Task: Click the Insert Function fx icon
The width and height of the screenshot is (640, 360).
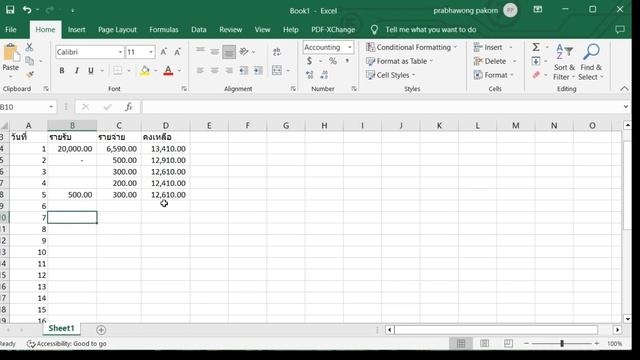Action: 129,107
